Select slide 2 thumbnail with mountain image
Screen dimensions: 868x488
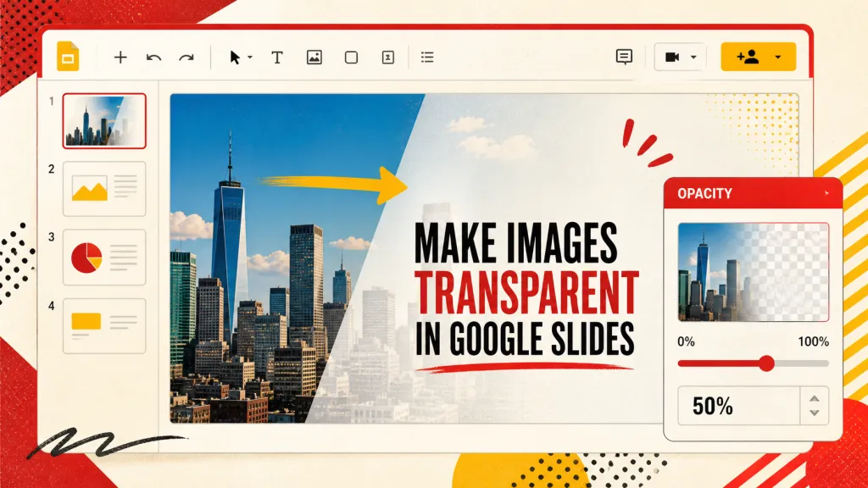104,189
